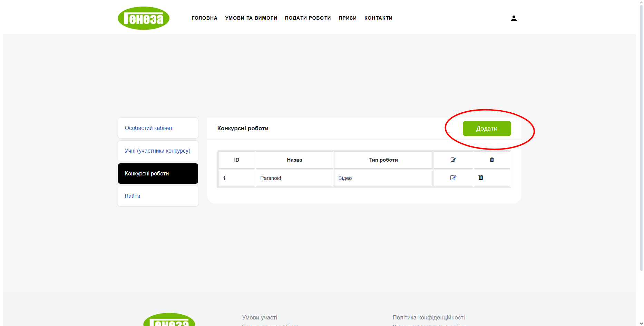
Task: Open Особистий кабінет in the sidebar
Action: pos(149,128)
